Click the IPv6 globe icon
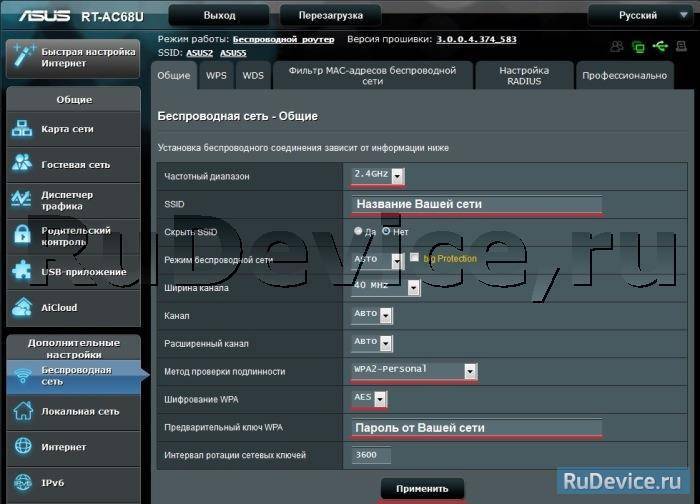The height and width of the screenshot is (504, 700). click(23, 483)
